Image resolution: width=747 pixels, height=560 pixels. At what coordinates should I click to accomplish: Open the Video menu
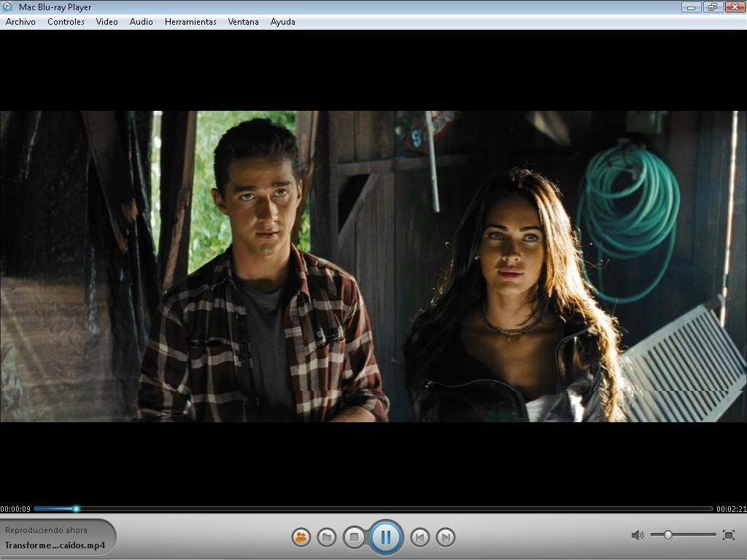[x=107, y=22]
